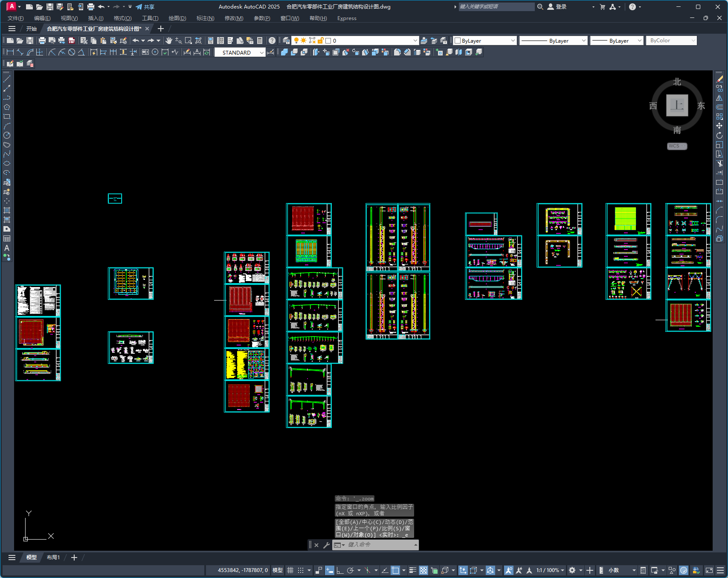This screenshot has width=728, height=578.
Task: Select the Linear Dimension tool
Action: pos(10,52)
